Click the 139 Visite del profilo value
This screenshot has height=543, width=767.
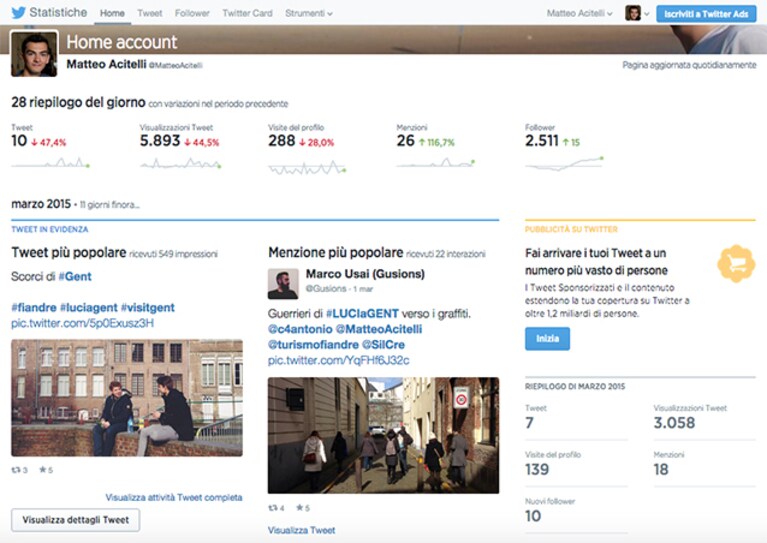click(537, 470)
